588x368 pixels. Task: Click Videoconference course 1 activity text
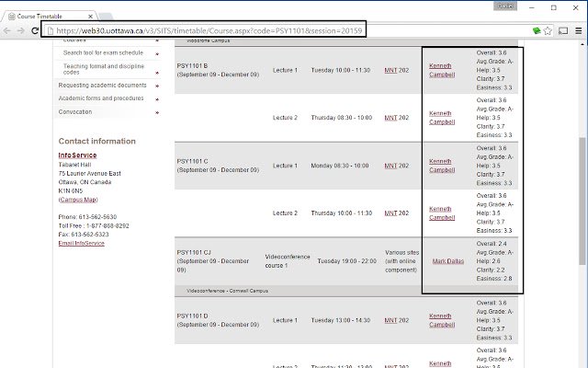click(288, 261)
